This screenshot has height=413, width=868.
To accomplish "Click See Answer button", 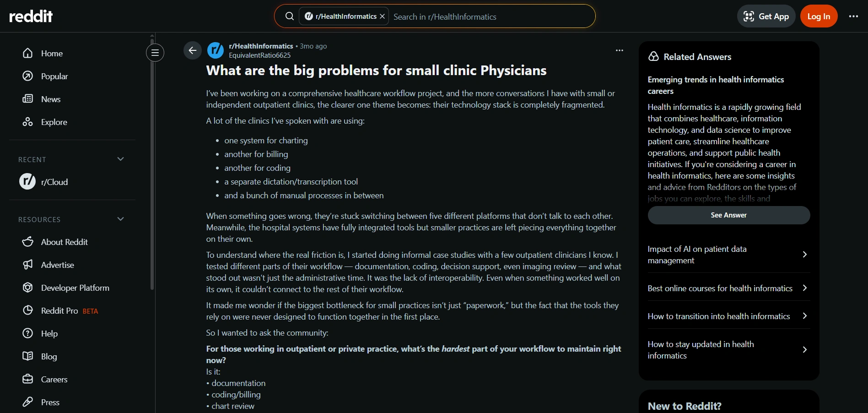I will coord(728,215).
